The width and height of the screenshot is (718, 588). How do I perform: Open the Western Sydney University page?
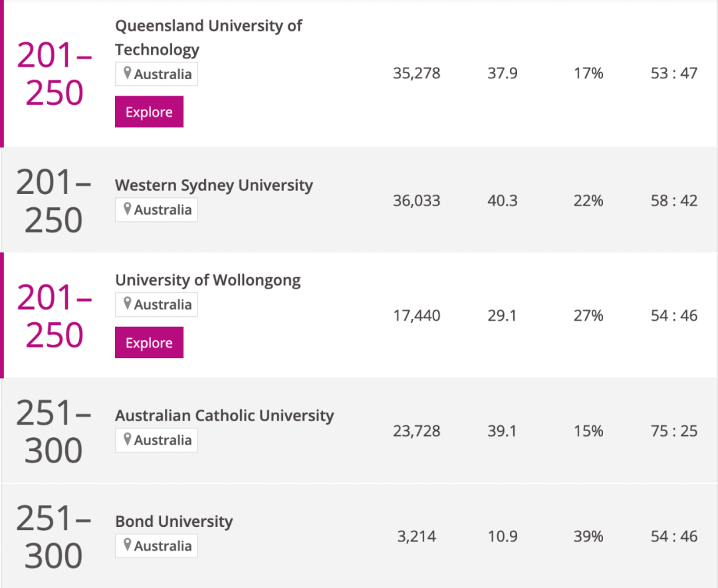coord(213,185)
